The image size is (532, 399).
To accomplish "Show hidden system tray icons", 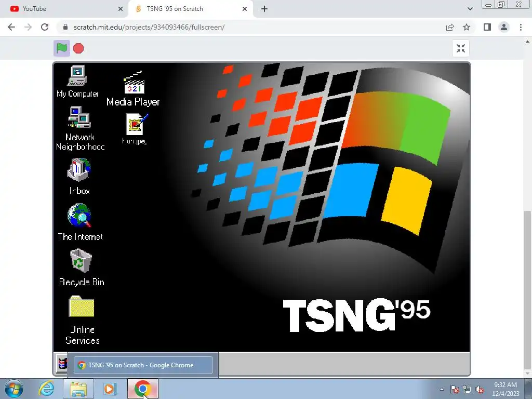I will pyautogui.click(x=442, y=389).
